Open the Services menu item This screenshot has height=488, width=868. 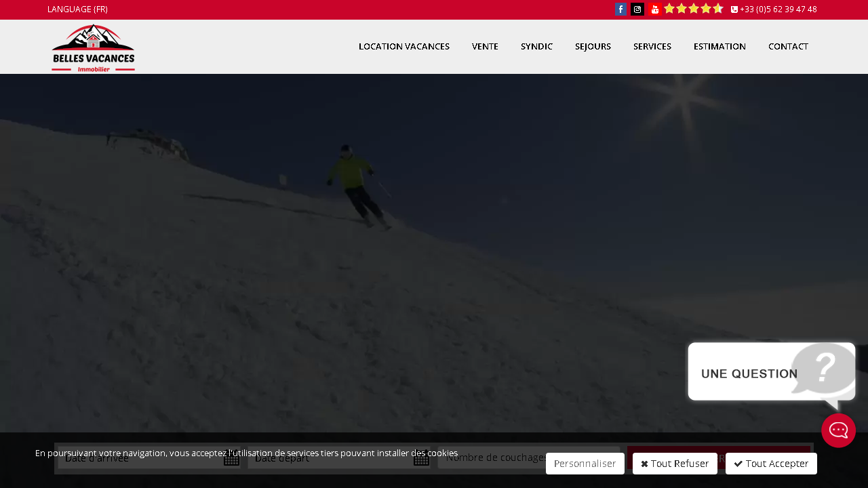click(x=652, y=47)
